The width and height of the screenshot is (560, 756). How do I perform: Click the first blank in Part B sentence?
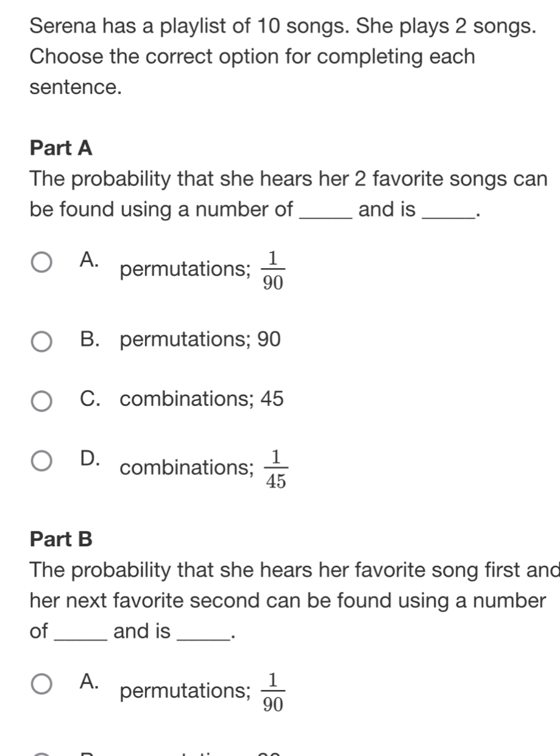(80, 632)
